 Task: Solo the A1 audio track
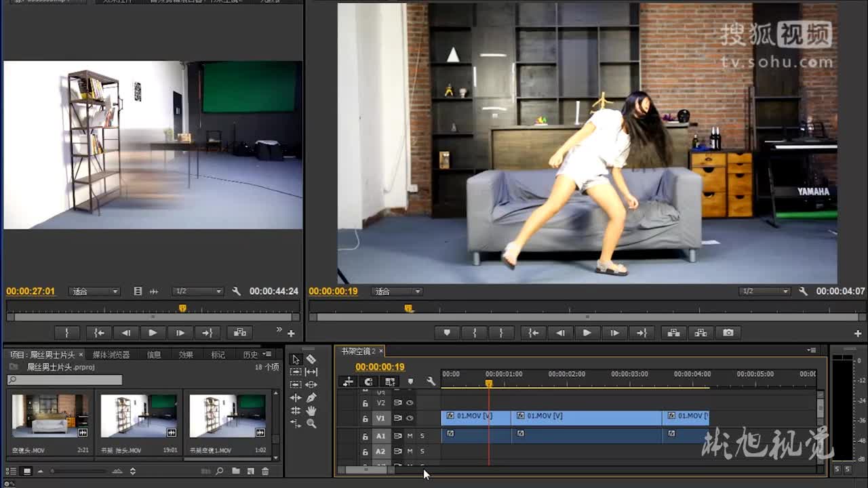coord(422,436)
